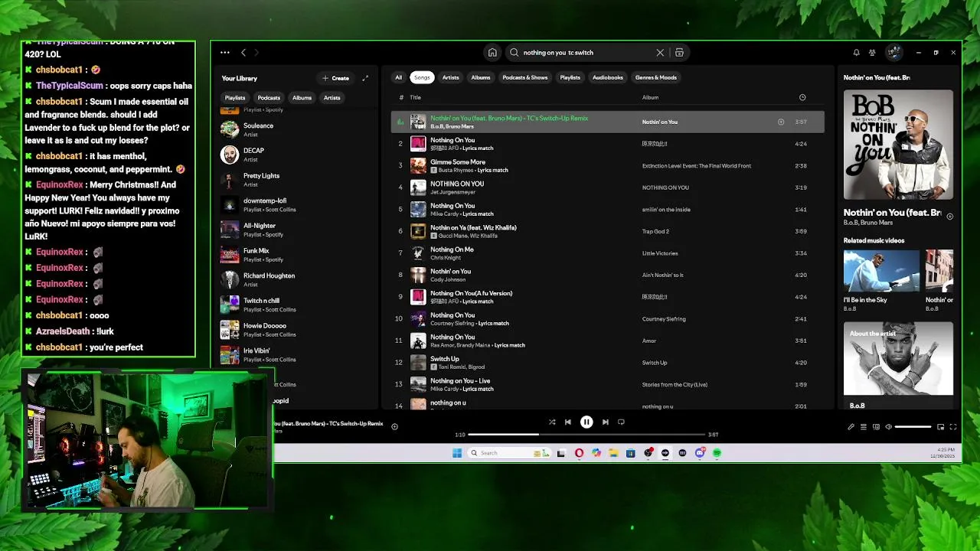Viewport: 980px width, 551px height.
Task: Open the Souleance artist in library
Action: tap(296, 129)
